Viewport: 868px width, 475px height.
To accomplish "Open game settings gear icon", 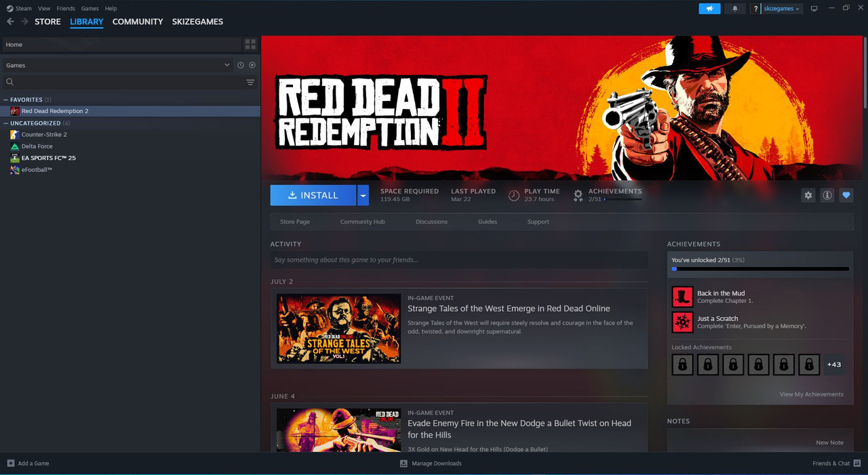I will (x=808, y=195).
